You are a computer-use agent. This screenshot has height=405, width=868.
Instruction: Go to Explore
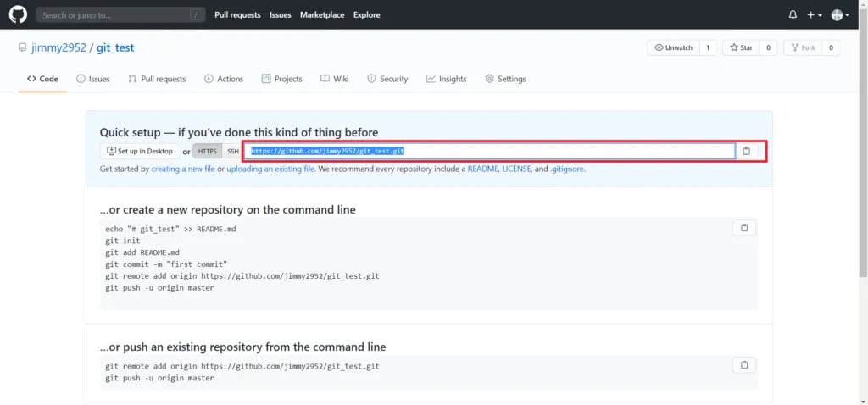366,15
